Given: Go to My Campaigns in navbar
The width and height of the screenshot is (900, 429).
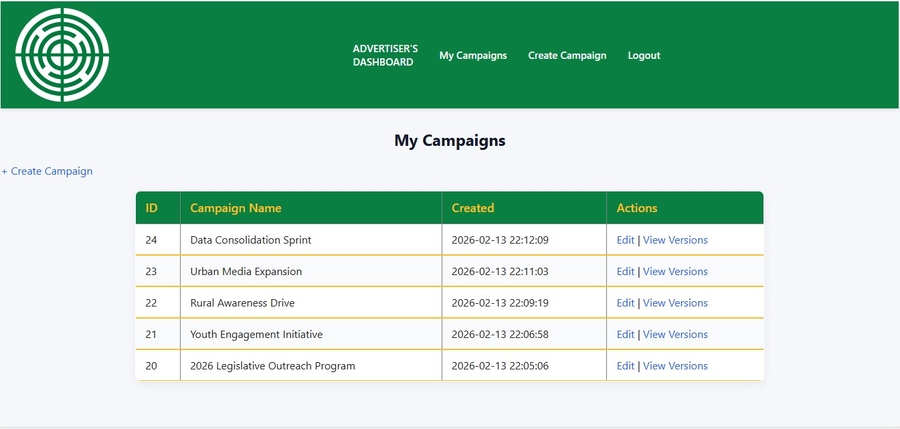Looking at the screenshot, I should pos(473,56).
